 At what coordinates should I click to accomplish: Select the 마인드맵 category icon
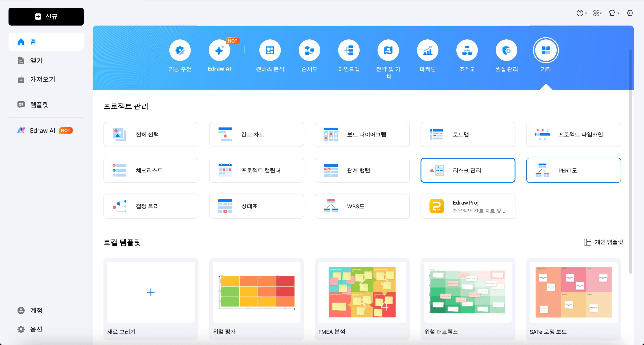pos(349,50)
